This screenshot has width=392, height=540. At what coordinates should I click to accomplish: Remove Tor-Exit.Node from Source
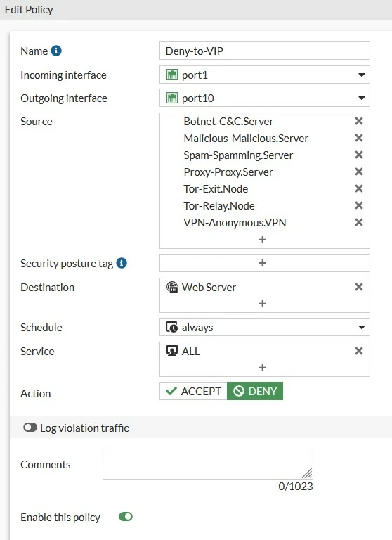(x=358, y=188)
